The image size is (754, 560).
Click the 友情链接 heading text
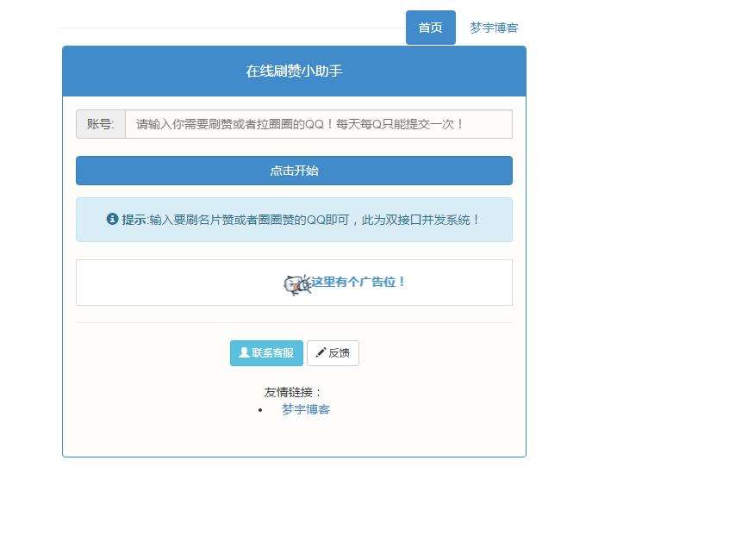[x=293, y=392]
